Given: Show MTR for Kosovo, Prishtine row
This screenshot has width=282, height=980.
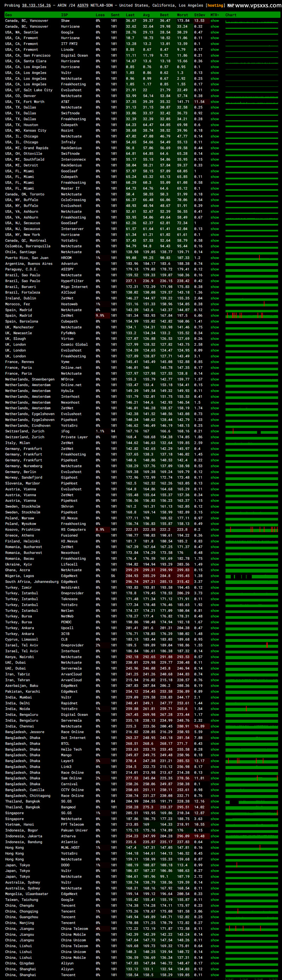Looking at the screenshot, I should tap(215, 530).
